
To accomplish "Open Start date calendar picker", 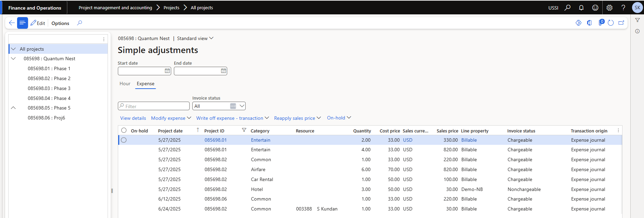I will (x=167, y=71).
